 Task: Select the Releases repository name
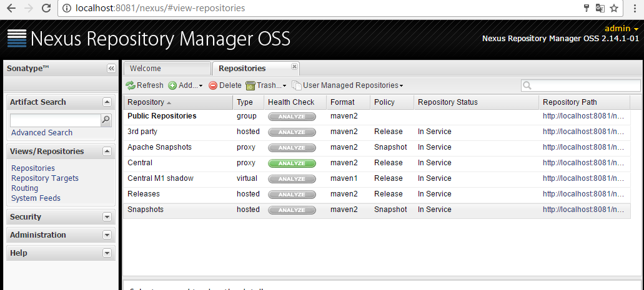[x=143, y=194]
